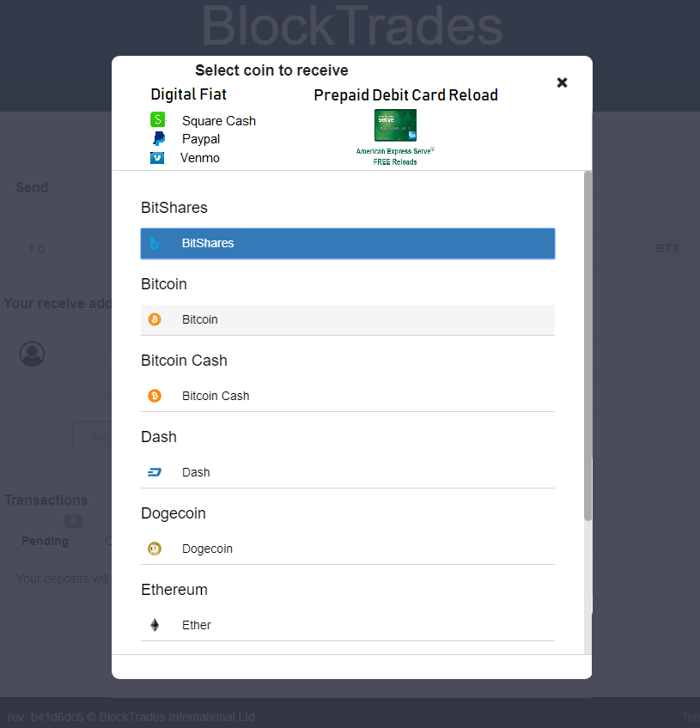Switch to Pending tab on background page
The width and height of the screenshot is (700, 728).
click(x=45, y=541)
